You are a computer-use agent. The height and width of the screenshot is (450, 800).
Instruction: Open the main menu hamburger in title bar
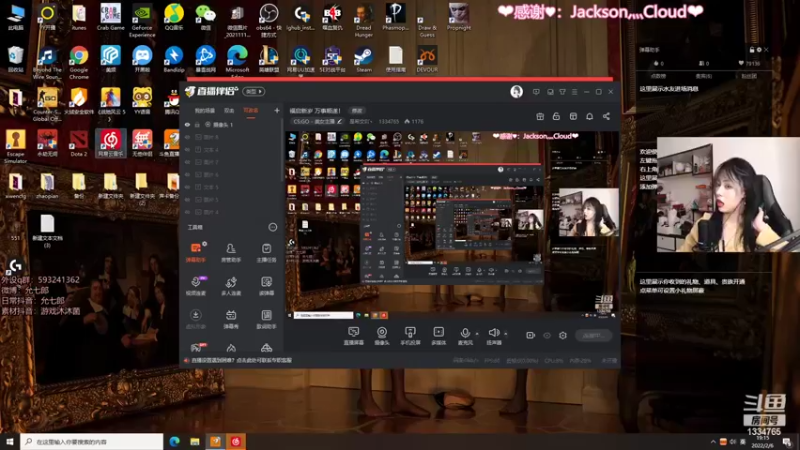click(x=574, y=92)
